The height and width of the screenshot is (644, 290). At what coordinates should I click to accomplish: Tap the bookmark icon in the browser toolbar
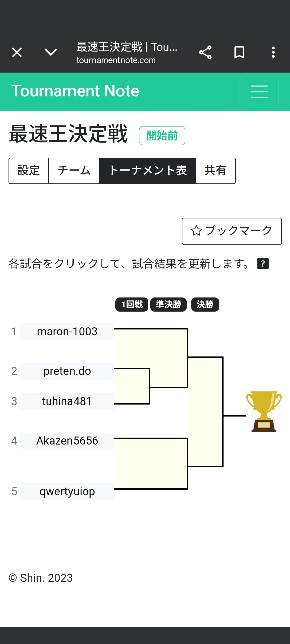[239, 52]
